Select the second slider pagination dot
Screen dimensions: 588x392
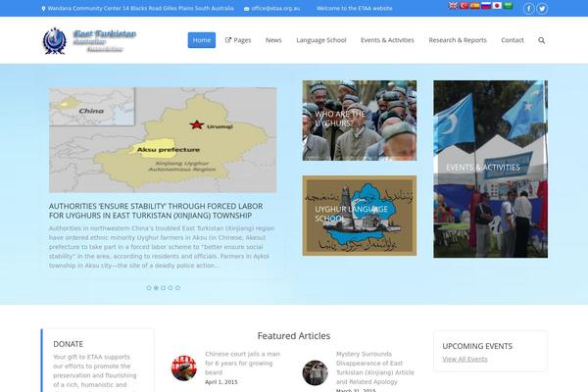pos(156,288)
